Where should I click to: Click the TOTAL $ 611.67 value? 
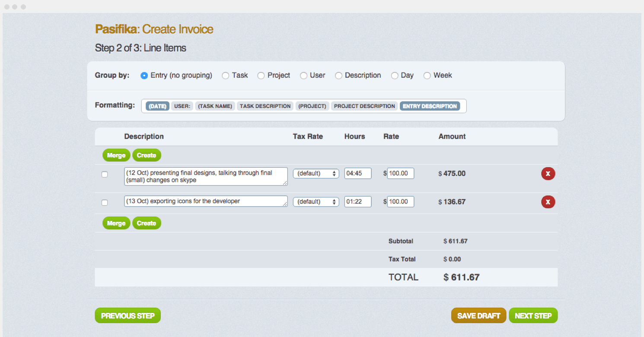point(462,277)
